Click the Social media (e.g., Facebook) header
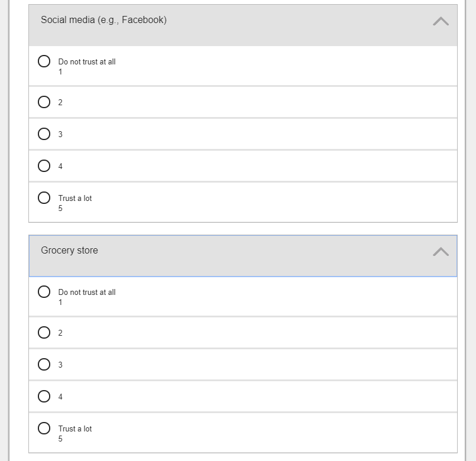 (x=103, y=20)
